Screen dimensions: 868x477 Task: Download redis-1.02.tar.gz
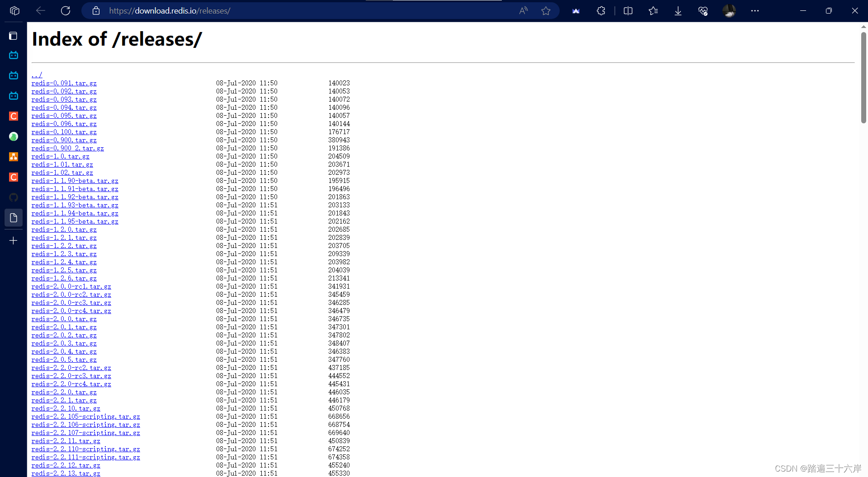[62, 173]
